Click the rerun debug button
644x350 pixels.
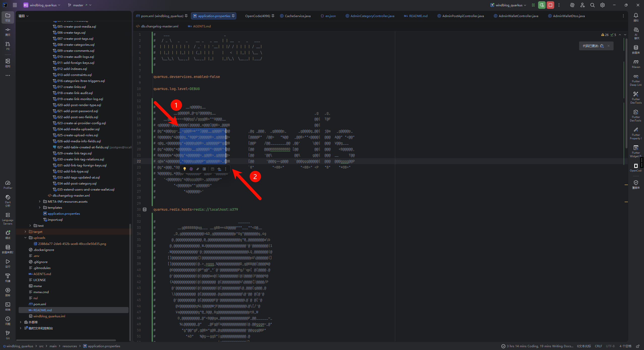(542, 5)
